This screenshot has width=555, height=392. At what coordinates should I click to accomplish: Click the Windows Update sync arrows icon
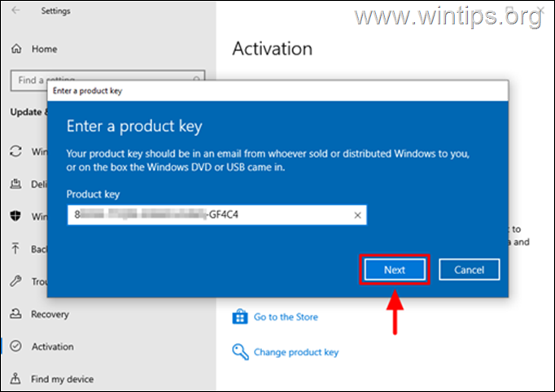15,151
